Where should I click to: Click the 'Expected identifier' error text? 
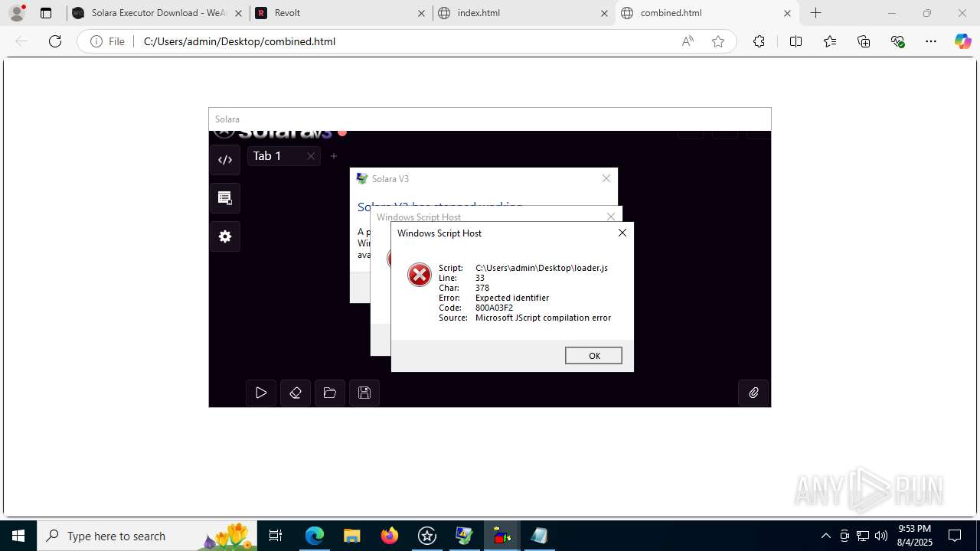point(512,298)
